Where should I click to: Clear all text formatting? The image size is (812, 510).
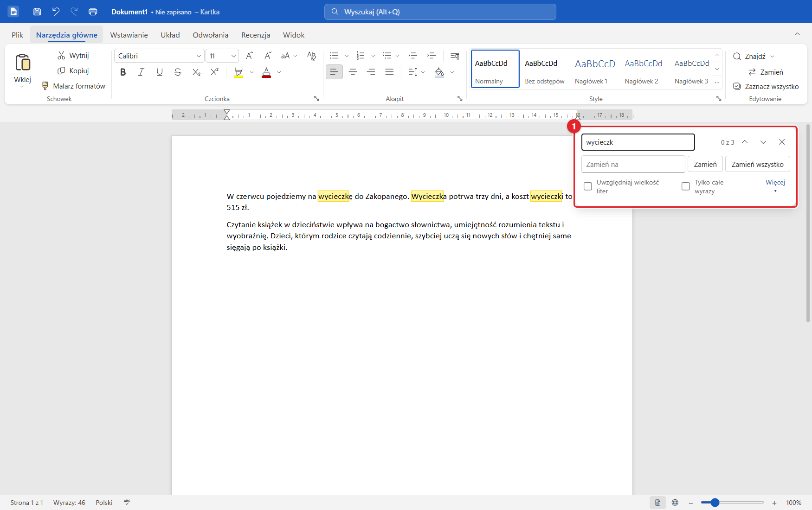(312, 56)
